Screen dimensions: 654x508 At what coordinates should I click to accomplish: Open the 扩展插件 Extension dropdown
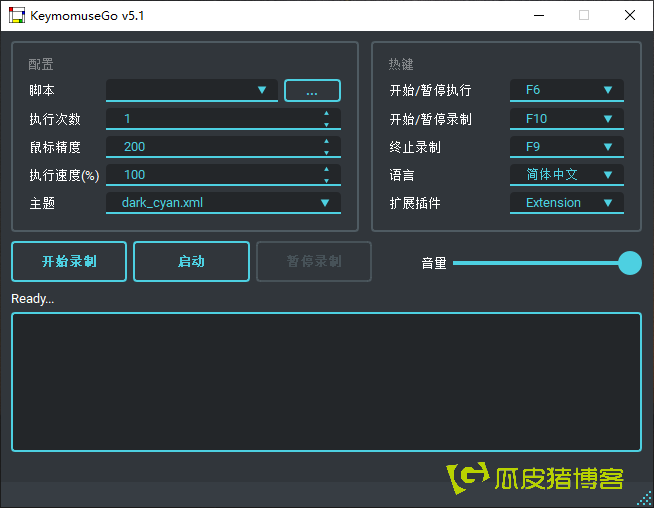[567, 203]
